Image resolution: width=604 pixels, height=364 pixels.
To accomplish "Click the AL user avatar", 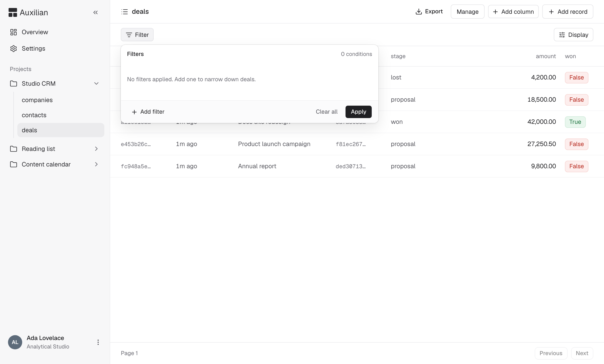I will [x=15, y=342].
